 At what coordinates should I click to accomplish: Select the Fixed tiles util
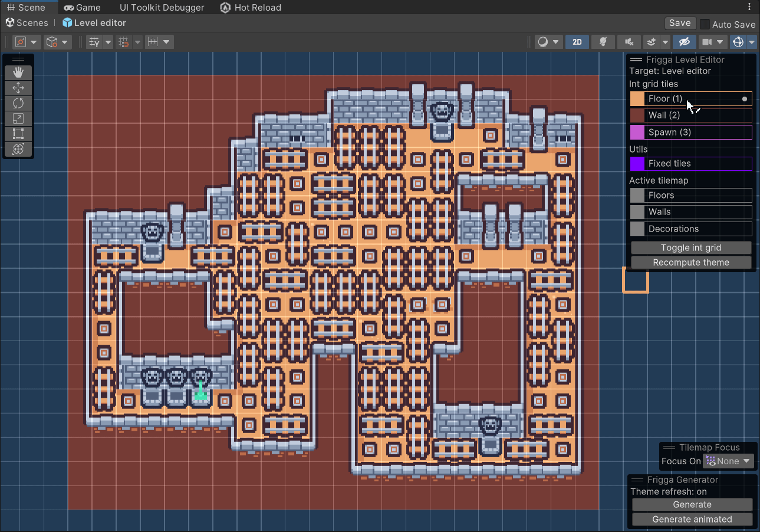(x=691, y=163)
